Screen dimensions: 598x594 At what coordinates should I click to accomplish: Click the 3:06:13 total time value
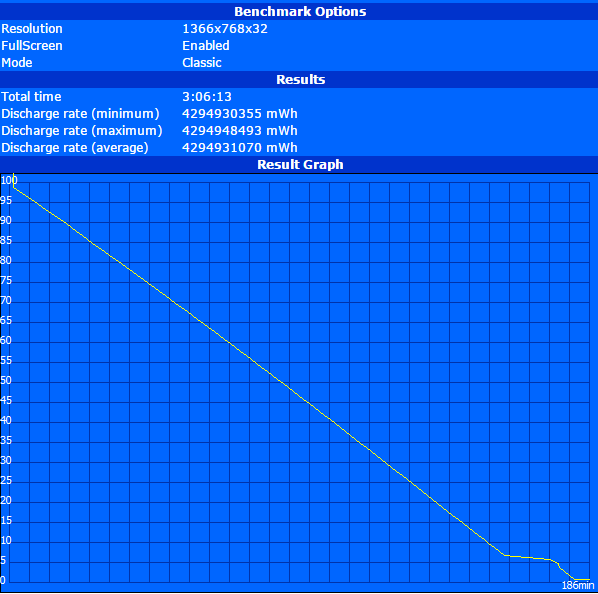207,96
